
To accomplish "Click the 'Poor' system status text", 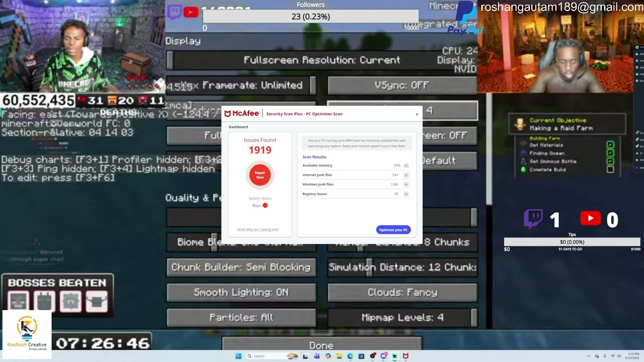I will coord(257,206).
